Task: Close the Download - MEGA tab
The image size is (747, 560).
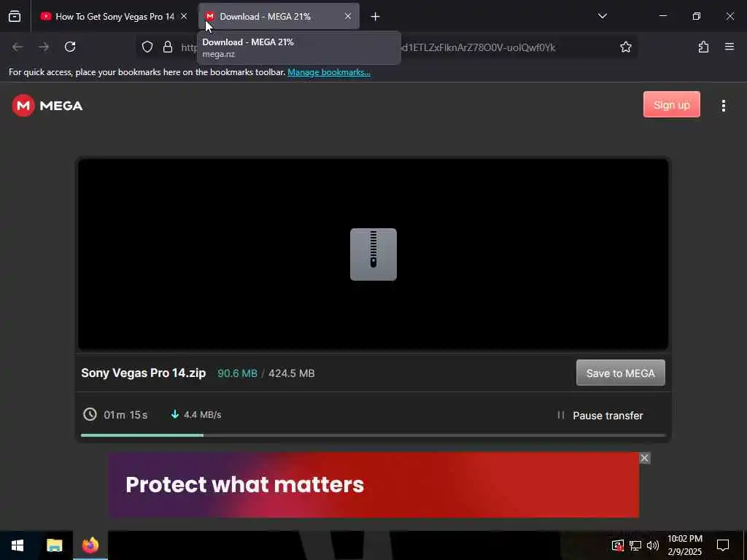Action: pos(348,16)
